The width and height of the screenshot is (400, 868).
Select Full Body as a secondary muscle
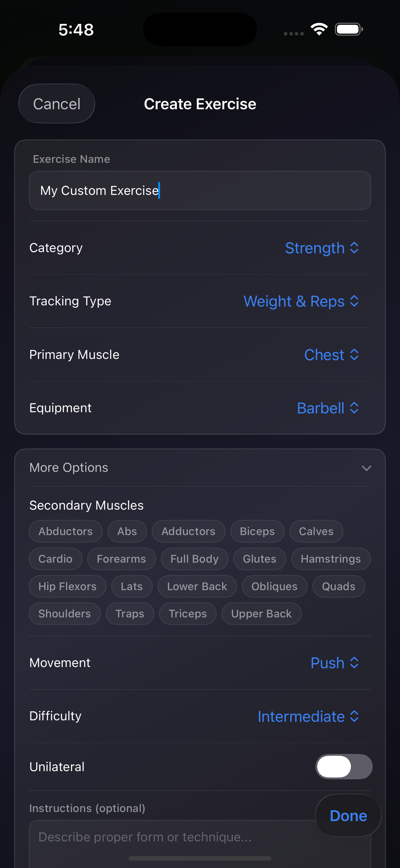pyautogui.click(x=194, y=559)
